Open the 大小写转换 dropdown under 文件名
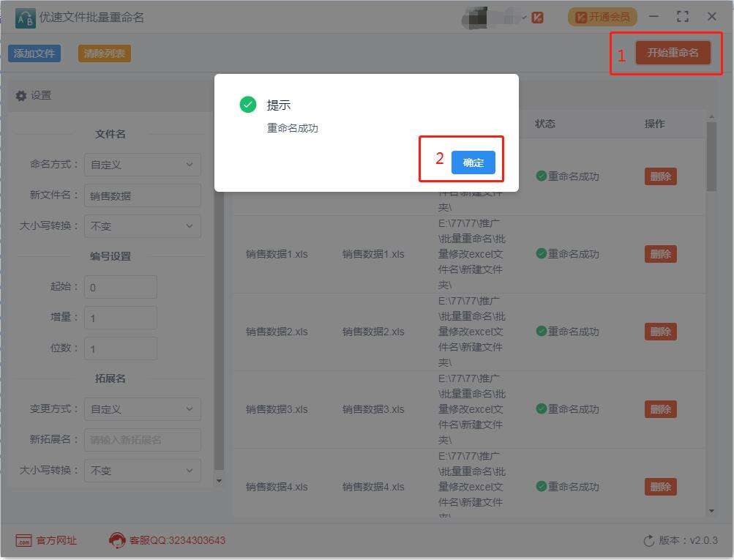734x560 pixels. [x=142, y=225]
